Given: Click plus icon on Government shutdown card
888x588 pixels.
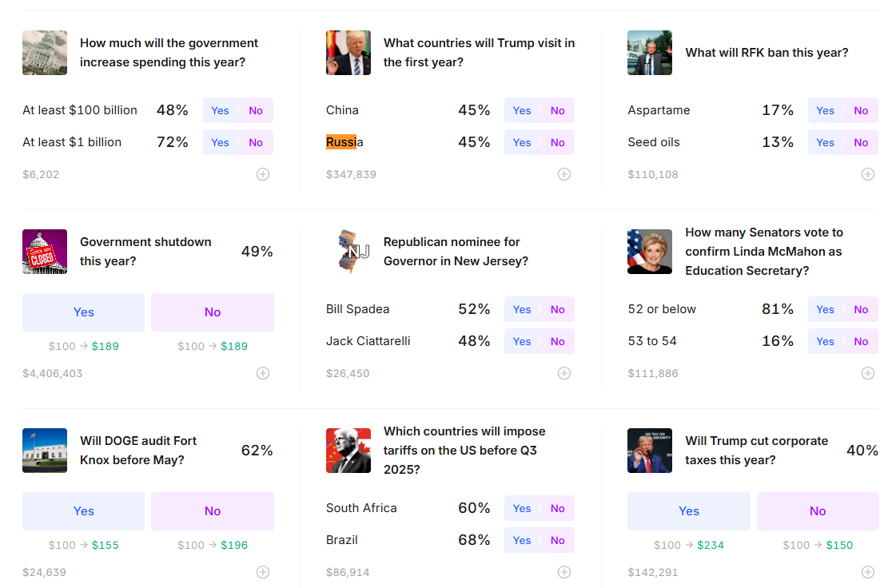Looking at the screenshot, I should click(x=263, y=373).
